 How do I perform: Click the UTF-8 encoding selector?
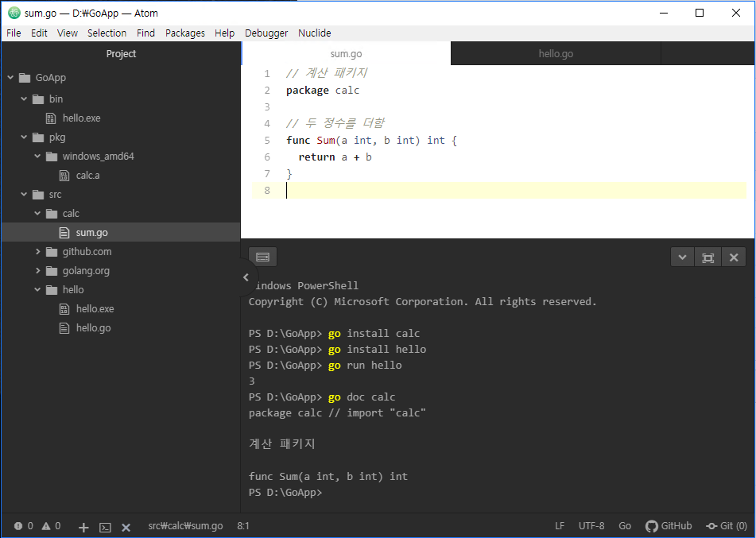[x=591, y=526]
